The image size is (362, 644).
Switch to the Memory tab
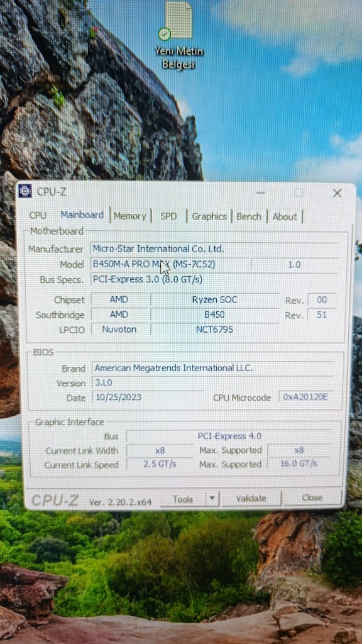(129, 216)
